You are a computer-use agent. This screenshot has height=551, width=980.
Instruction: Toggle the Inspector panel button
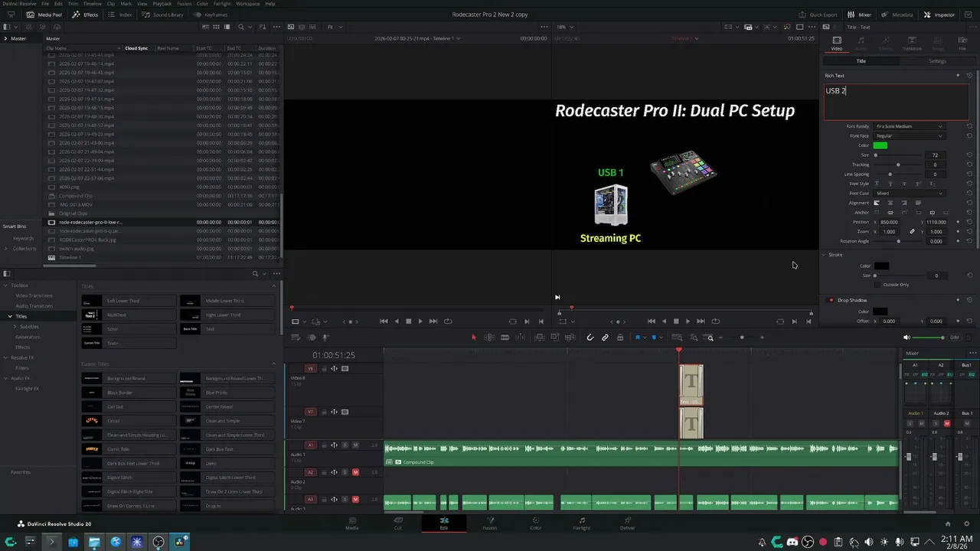[x=939, y=15]
